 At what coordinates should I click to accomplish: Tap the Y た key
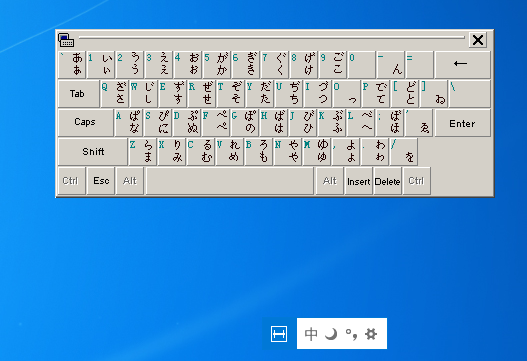[x=259, y=93]
